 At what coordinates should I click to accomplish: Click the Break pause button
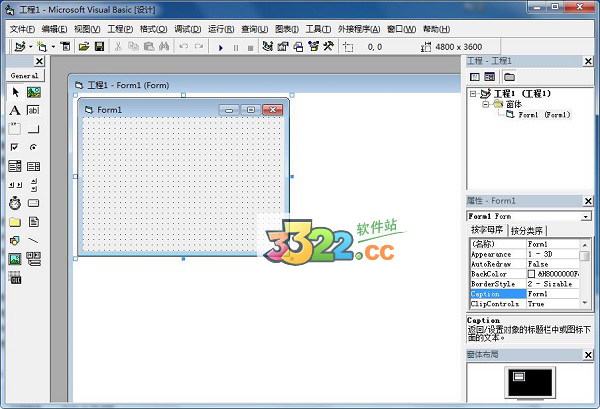coord(236,47)
